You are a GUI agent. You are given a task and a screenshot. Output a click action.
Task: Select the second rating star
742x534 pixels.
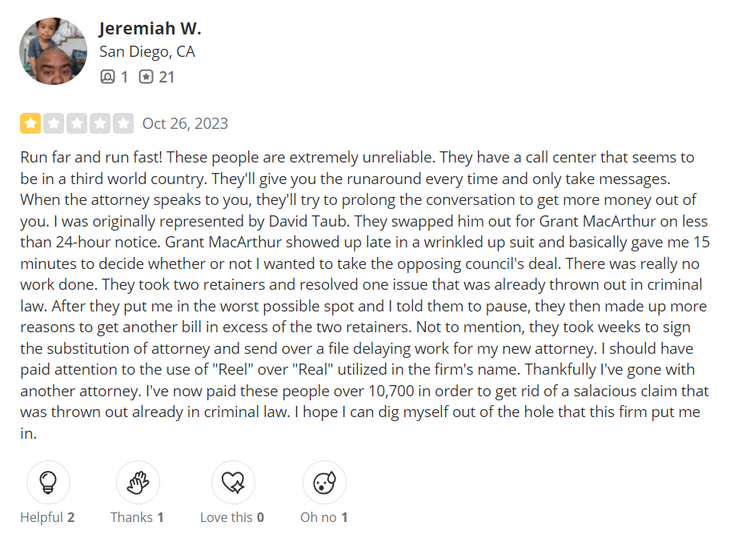click(x=53, y=124)
